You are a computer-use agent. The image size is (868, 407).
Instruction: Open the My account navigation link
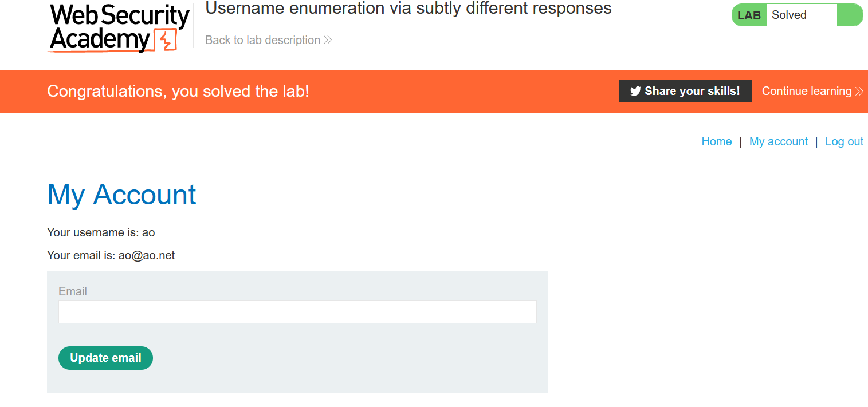click(x=778, y=141)
